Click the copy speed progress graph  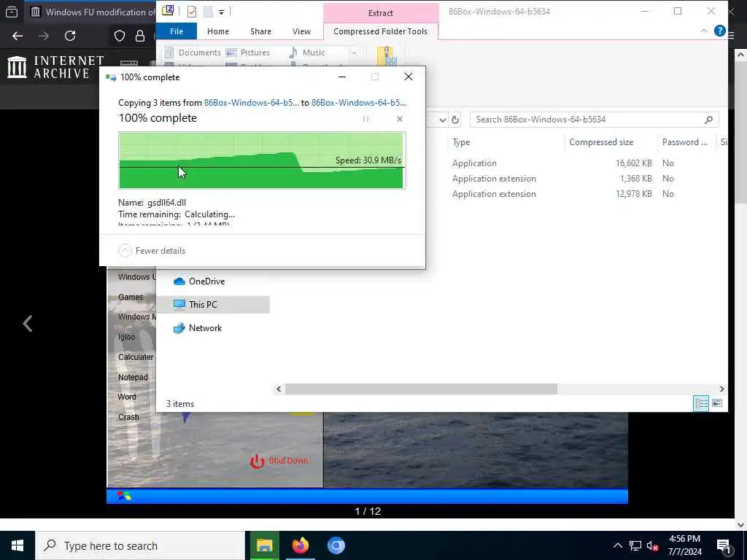(x=262, y=160)
